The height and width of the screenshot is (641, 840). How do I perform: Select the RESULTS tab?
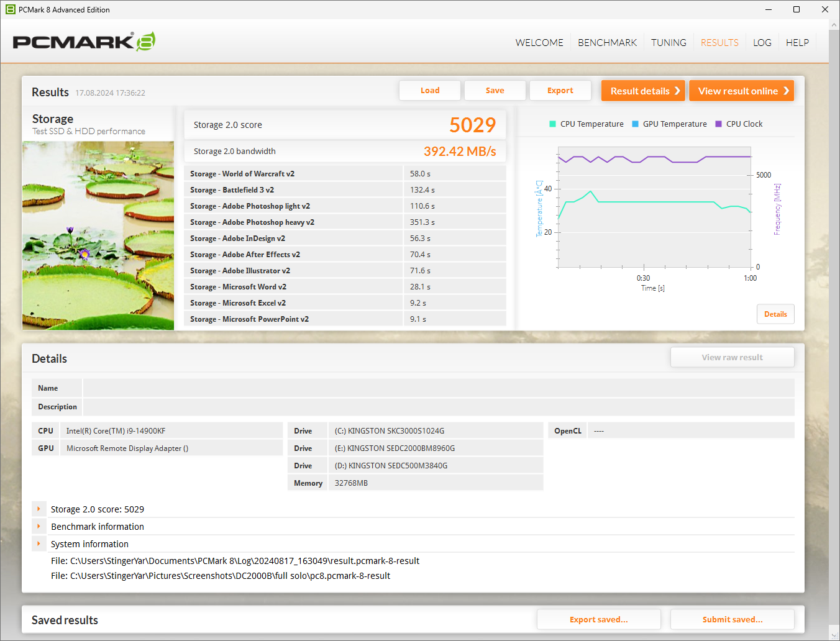pos(719,42)
